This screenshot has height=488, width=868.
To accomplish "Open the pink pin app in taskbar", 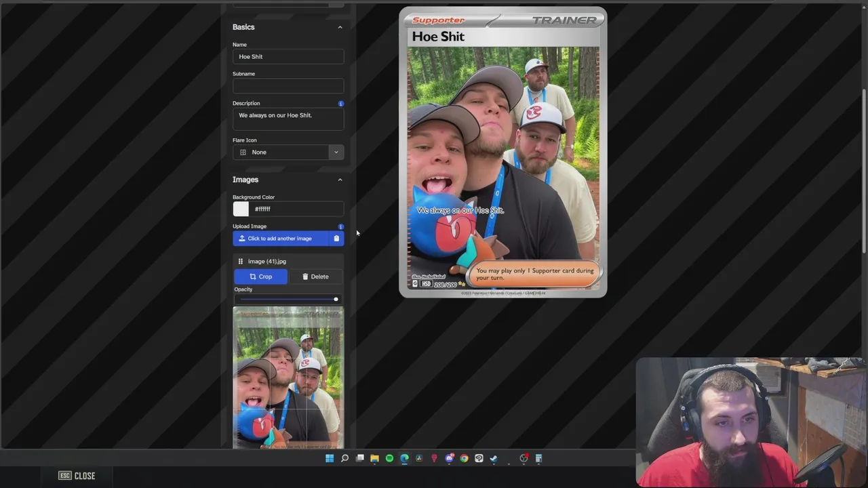I will point(434,459).
